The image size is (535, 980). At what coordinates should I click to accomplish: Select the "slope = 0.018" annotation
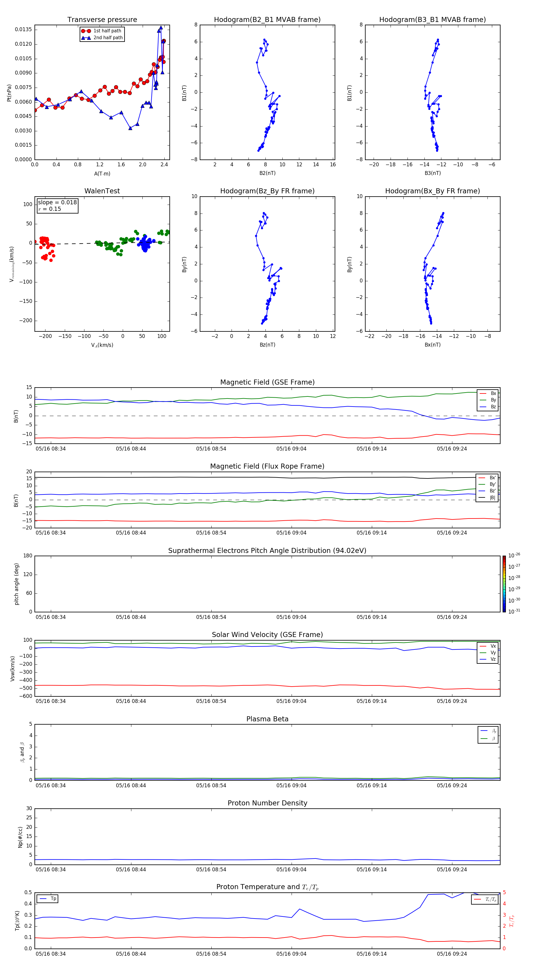(57, 203)
